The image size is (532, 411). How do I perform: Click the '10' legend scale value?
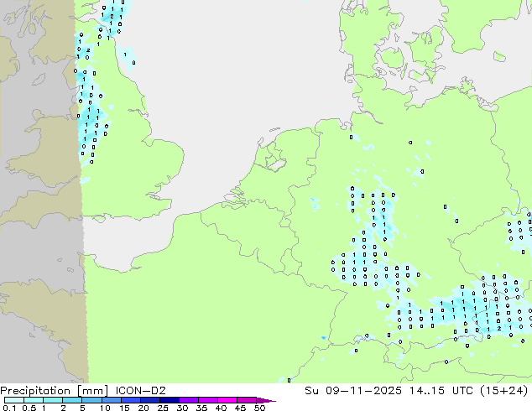[x=105, y=408]
